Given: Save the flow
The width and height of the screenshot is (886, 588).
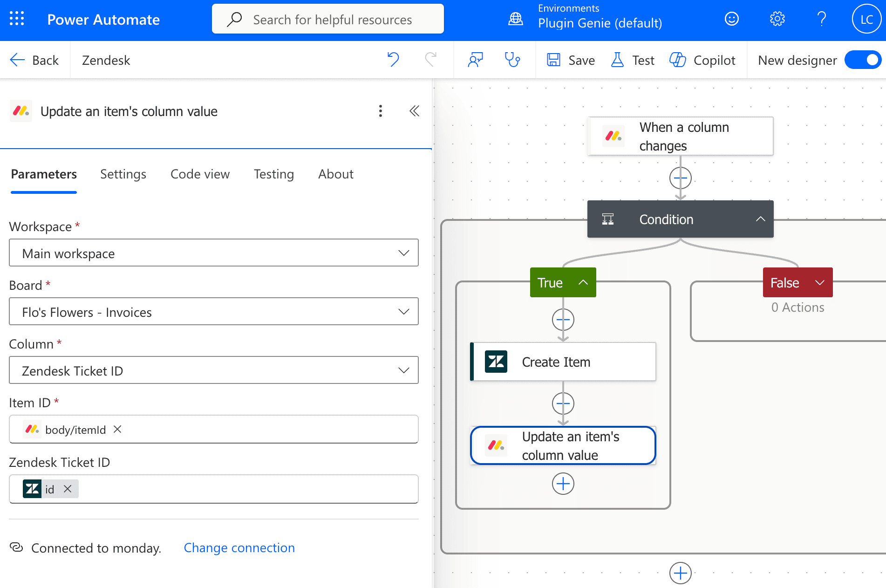Looking at the screenshot, I should [571, 60].
